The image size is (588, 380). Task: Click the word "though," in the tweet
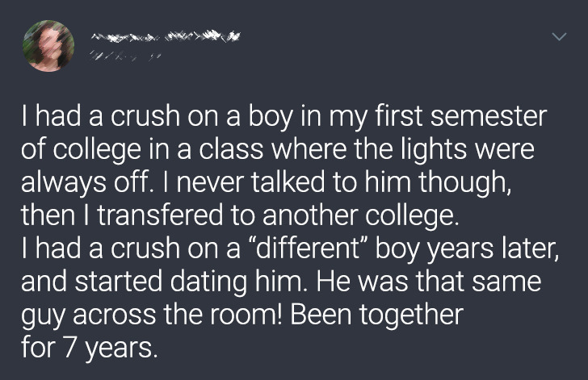click(465, 182)
